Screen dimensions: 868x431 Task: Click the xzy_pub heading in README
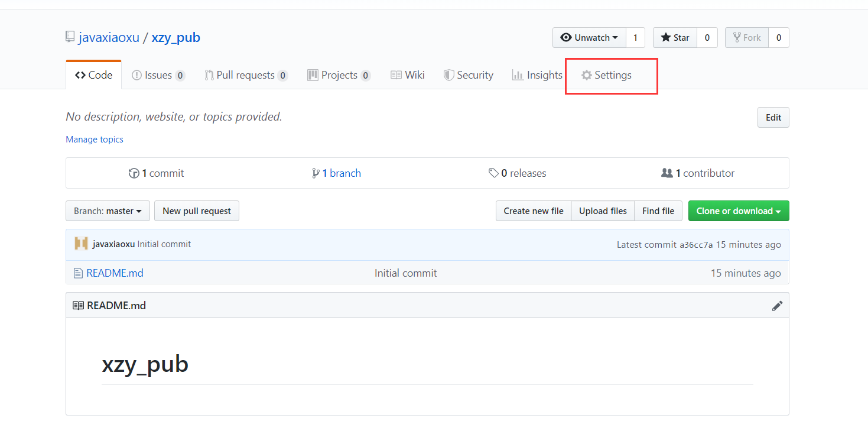(145, 364)
